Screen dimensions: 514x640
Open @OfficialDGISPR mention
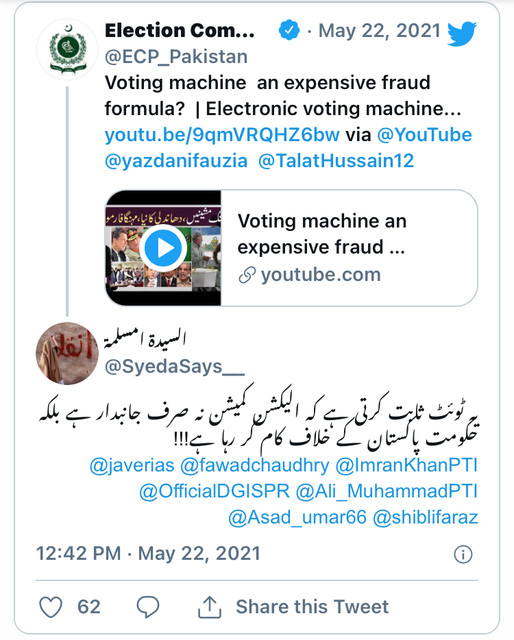click(x=214, y=491)
